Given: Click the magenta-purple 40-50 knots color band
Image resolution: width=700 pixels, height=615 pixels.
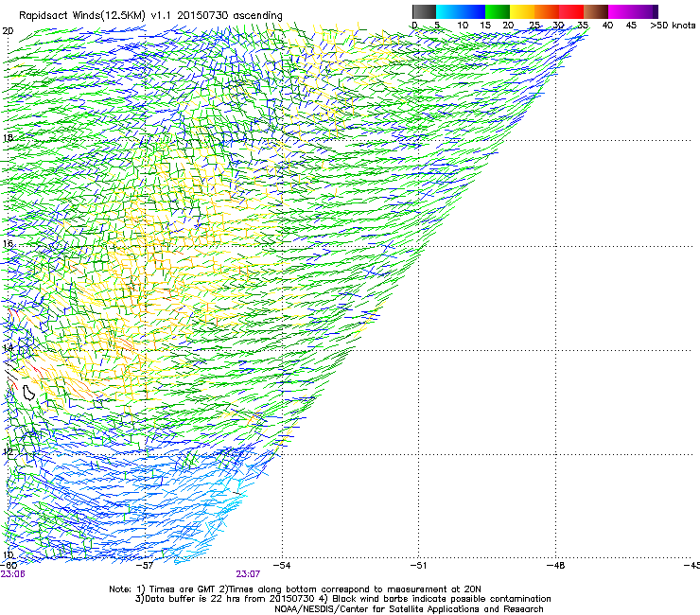Looking at the screenshot, I should (633, 11).
